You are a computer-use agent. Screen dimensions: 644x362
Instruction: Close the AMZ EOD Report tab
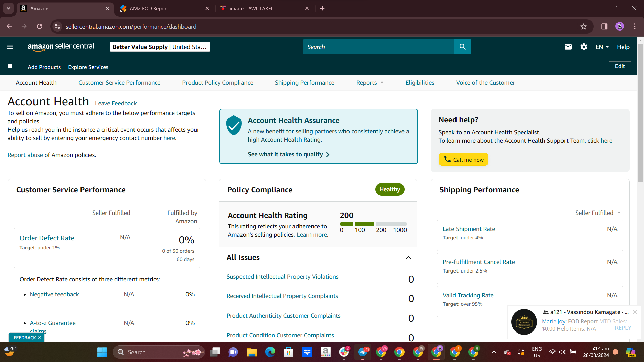pos(207,8)
